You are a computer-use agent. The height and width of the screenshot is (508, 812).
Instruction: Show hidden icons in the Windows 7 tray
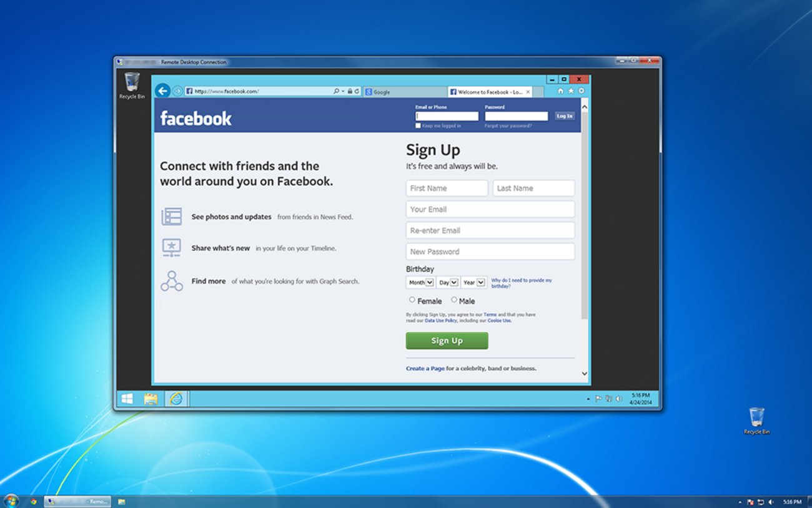(740, 502)
